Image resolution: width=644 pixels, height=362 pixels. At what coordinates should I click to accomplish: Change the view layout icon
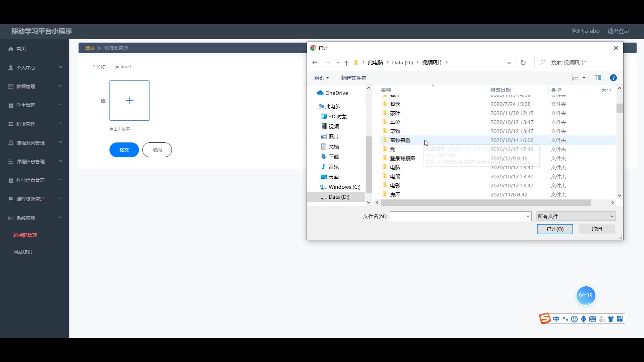point(575,78)
